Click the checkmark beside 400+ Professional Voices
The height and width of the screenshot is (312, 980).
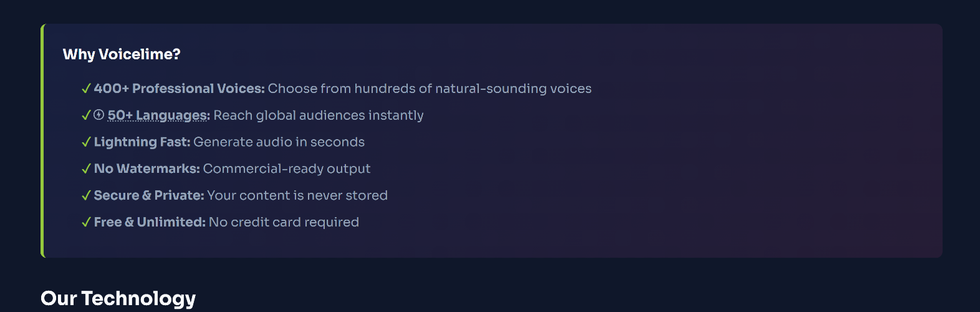click(x=86, y=89)
